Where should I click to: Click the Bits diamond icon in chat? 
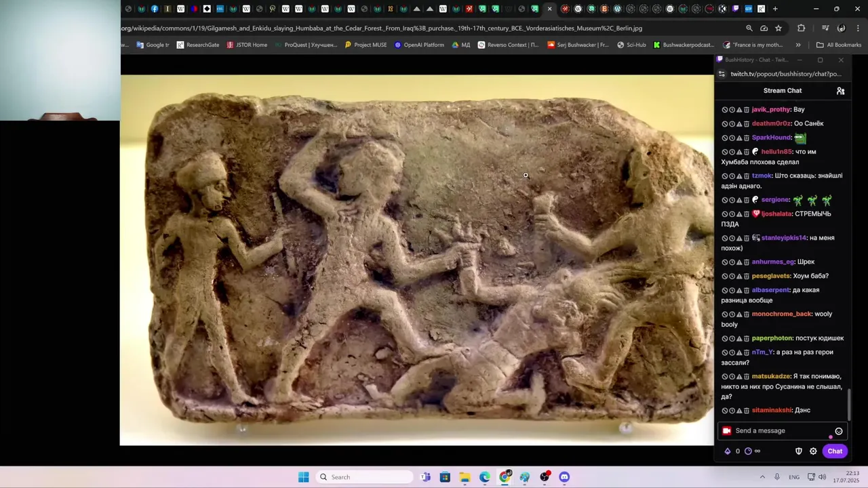[x=728, y=451]
